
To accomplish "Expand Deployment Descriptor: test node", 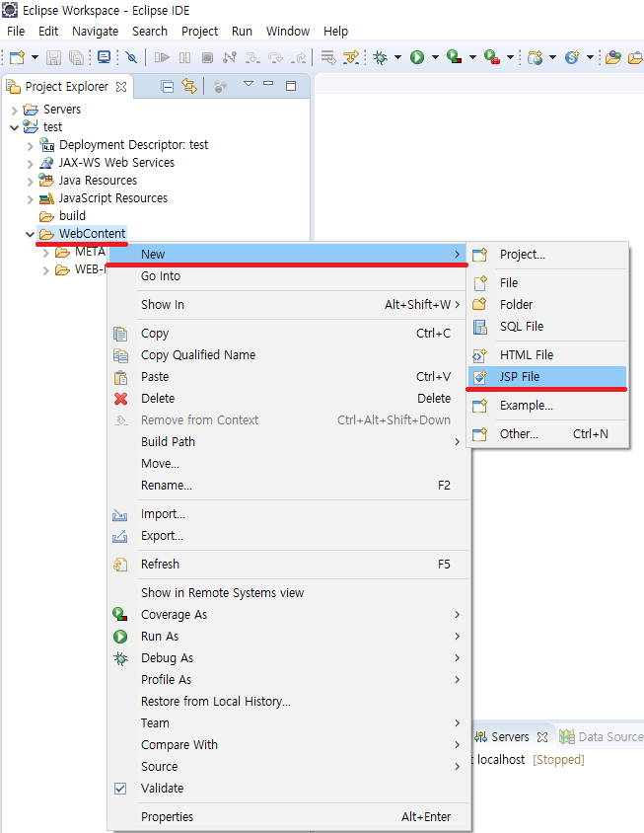I will 31,145.
